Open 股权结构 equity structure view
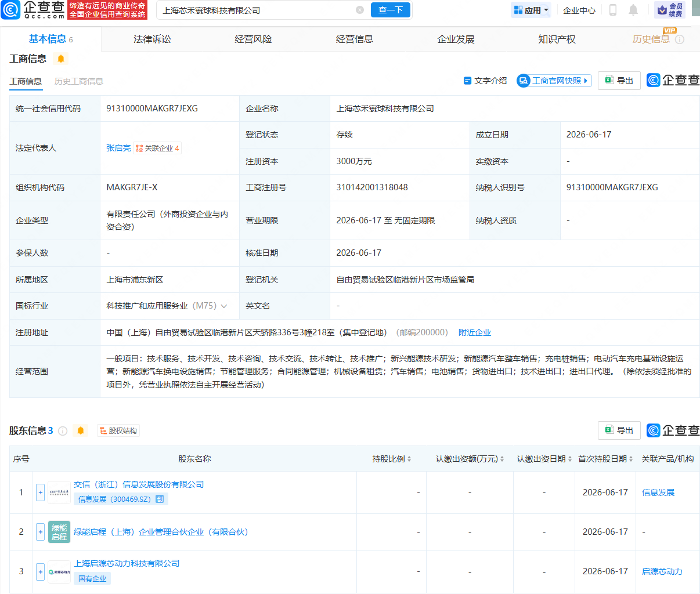Screen dimensions: 700x594 (x=118, y=431)
